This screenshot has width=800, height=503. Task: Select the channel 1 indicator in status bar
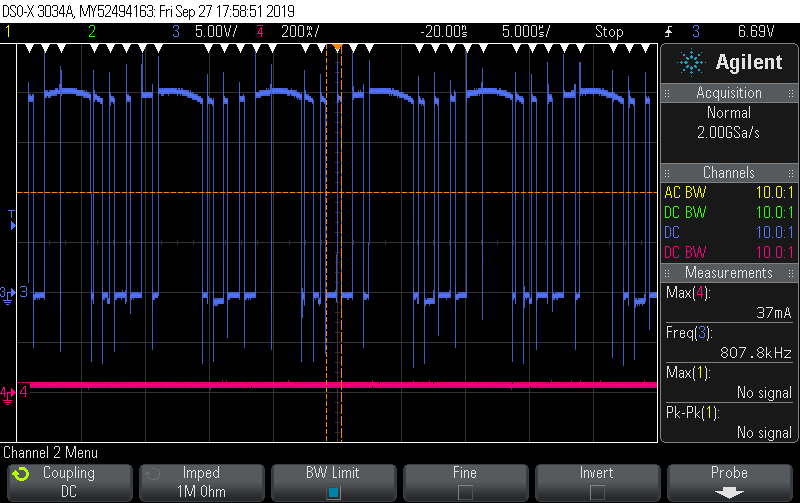[x=8, y=32]
